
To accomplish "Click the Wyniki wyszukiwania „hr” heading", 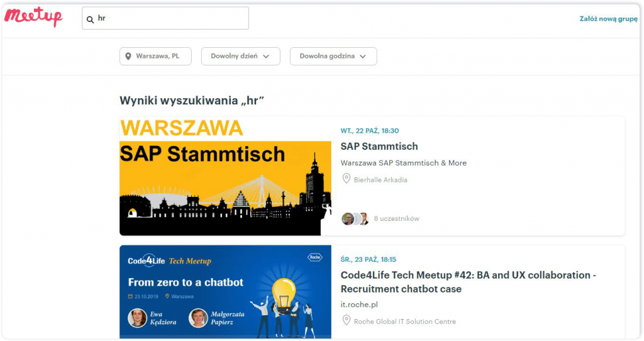I will tap(191, 101).
